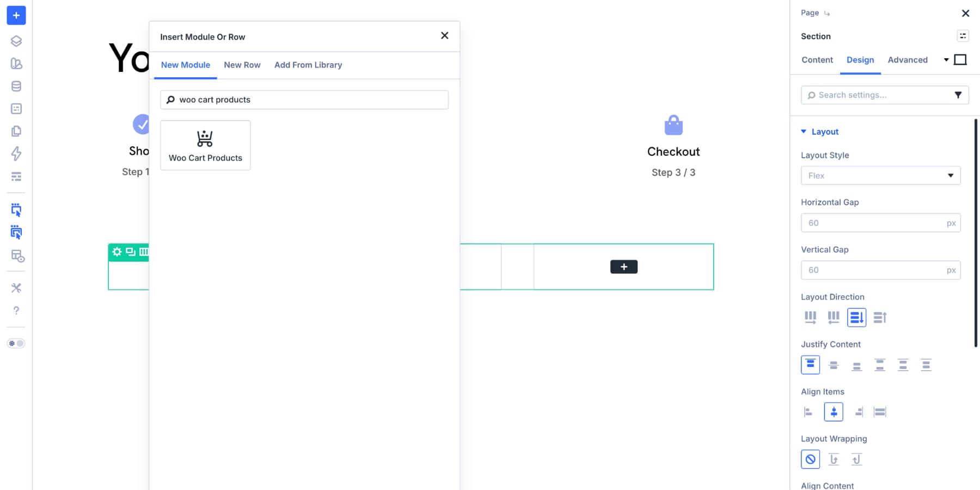Click the panel options icon beside Section title
The height and width of the screenshot is (490, 980).
tap(963, 36)
